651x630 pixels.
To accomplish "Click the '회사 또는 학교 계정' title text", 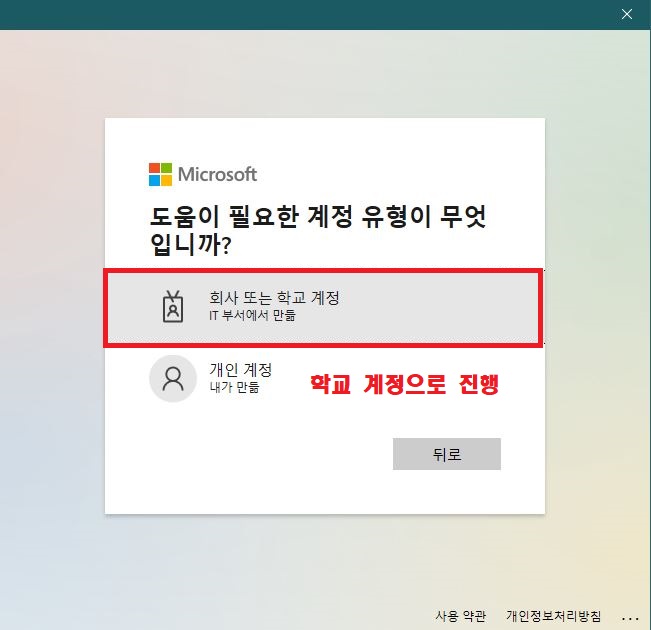I will 274,298.
